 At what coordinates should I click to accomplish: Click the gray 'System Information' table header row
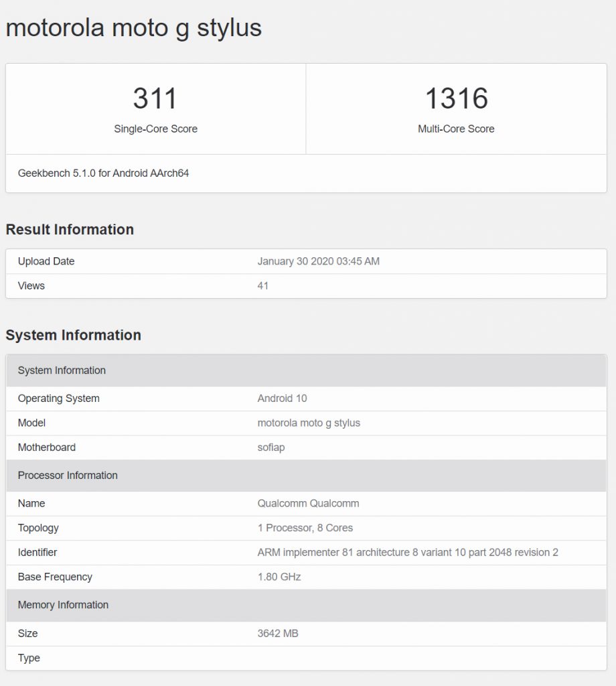pyautogui.click(x=306, y=370)
